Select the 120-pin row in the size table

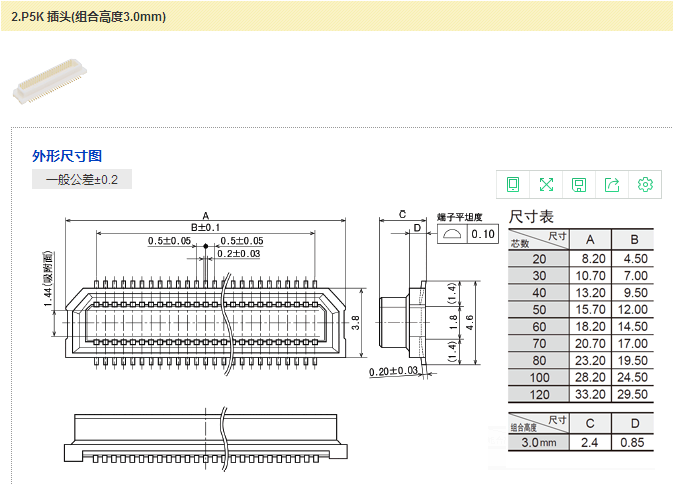click(x=580, y=394)
